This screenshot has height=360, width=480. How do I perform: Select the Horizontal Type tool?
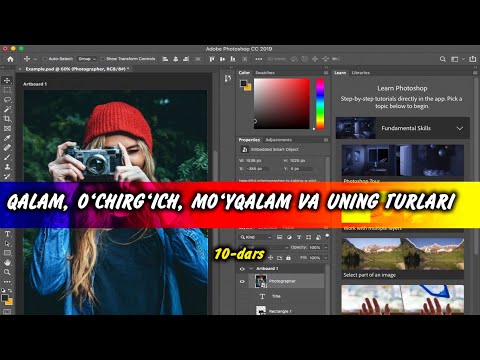(x=7, y=234)
